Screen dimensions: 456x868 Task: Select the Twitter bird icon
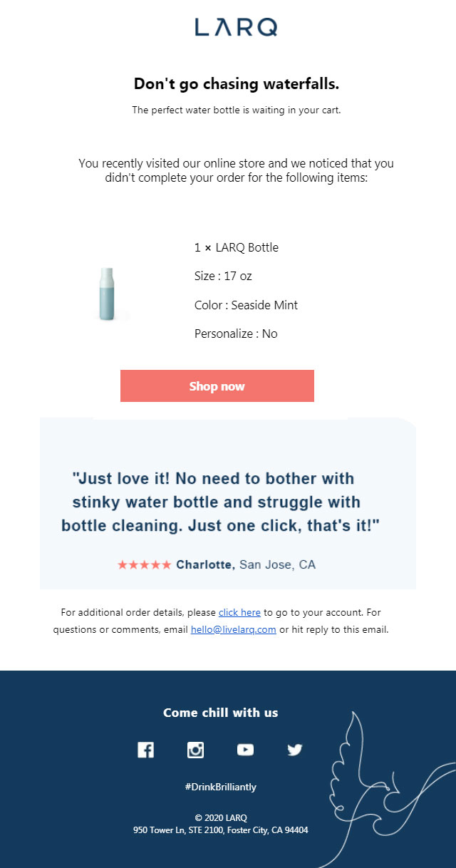pyautogui.click(x=295, y=750)
